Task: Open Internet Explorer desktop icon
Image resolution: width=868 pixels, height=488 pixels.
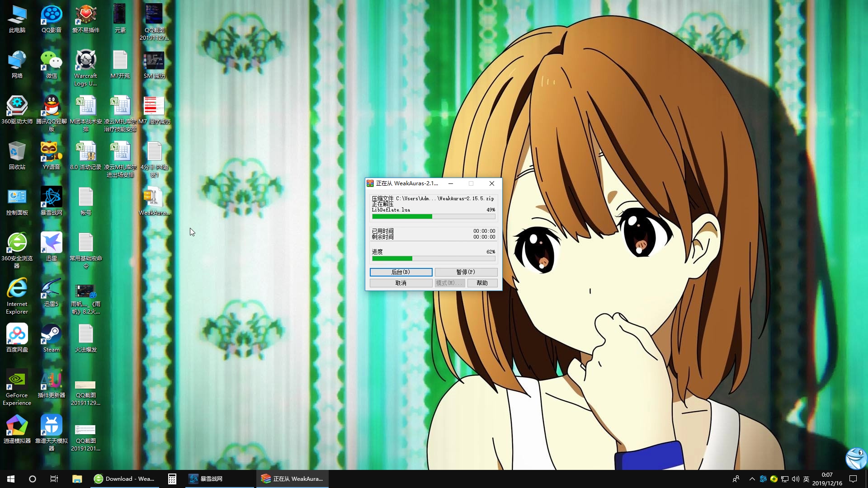Action: pos(17,296)
